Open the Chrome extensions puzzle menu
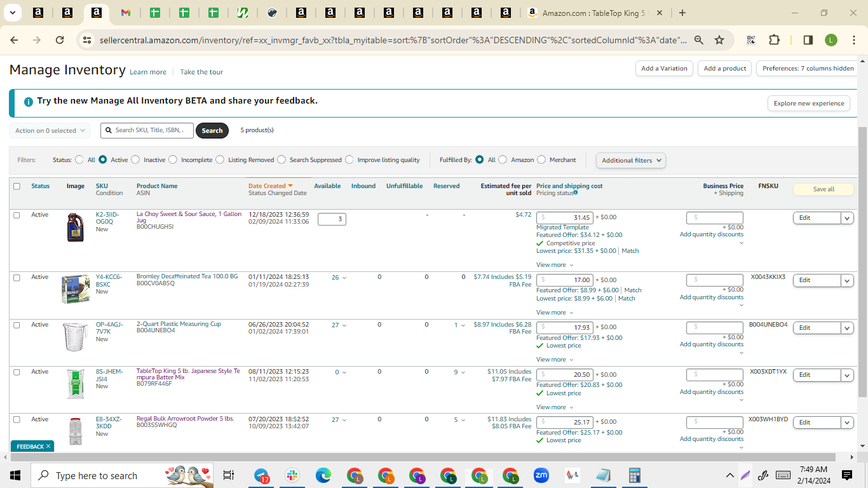 (774, 40)
